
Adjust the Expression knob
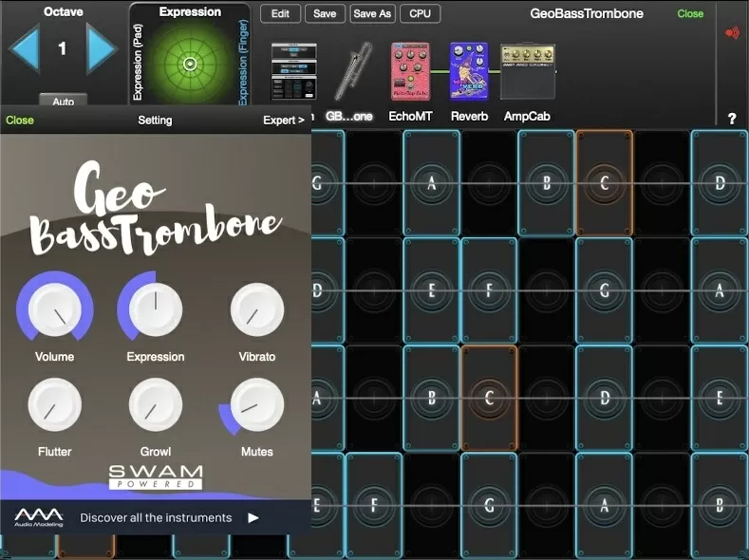156,308
